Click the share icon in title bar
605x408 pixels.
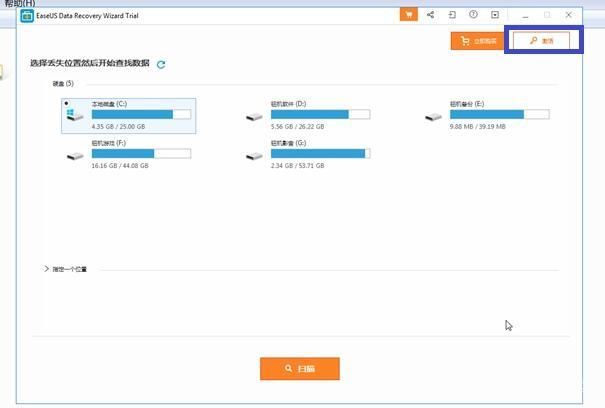coord(431,15)
